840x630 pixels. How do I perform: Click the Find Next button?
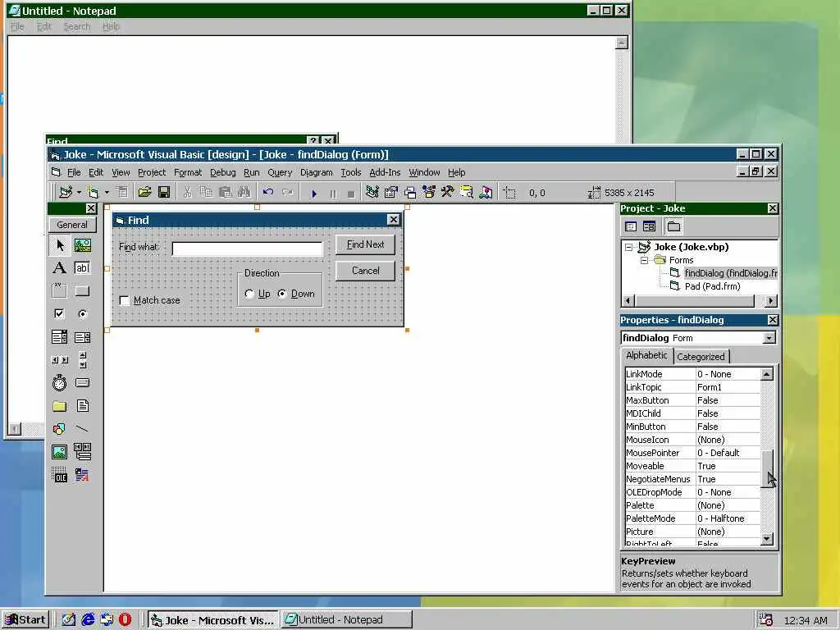365,244
